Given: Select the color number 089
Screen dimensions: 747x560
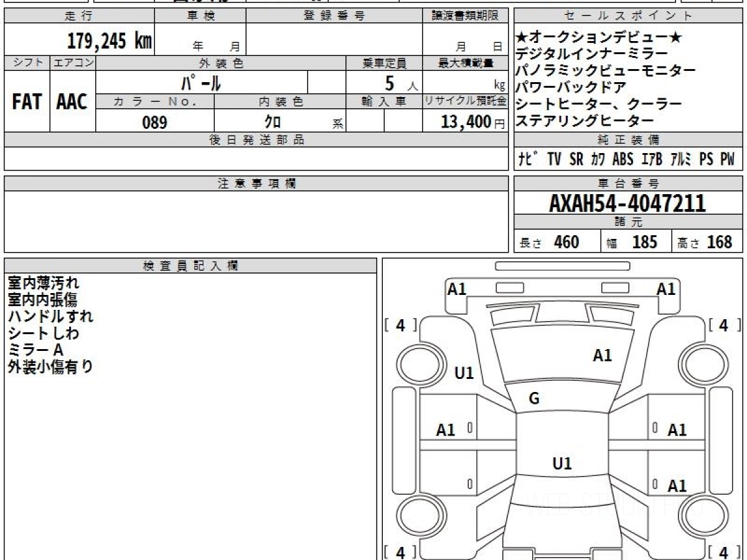Looking at the screenshot, I should point(155,123).
